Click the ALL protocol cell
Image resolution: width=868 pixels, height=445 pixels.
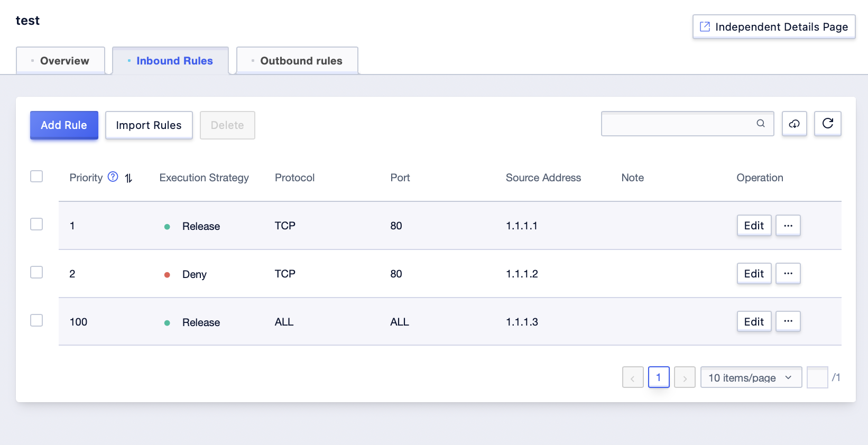[284, 322]
